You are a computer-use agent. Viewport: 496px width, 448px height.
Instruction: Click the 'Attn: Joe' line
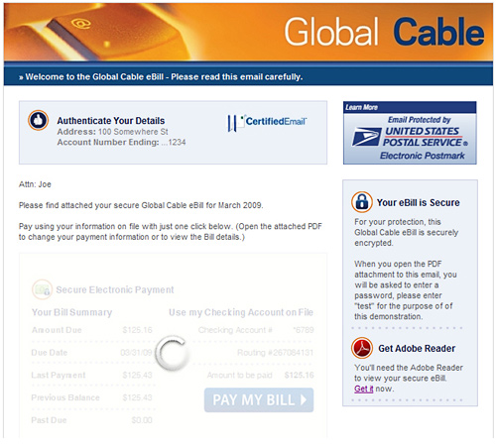pyautogui.click(x=35, y=184)
